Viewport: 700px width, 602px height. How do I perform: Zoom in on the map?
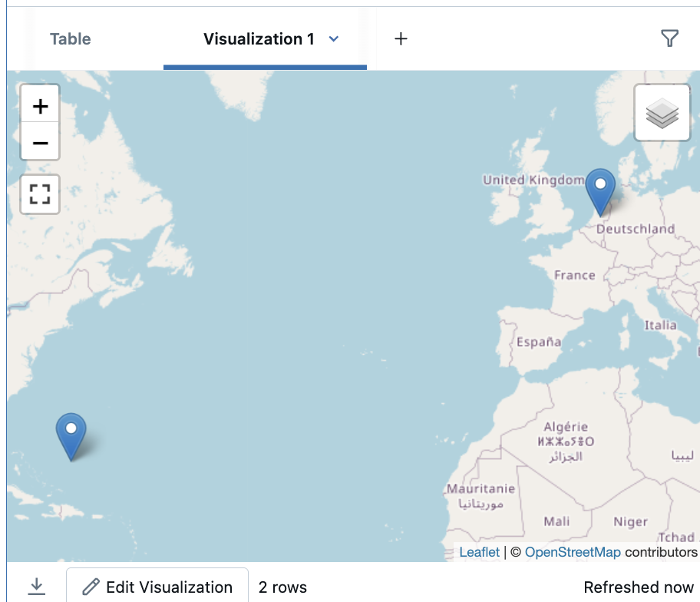[40, 105]
